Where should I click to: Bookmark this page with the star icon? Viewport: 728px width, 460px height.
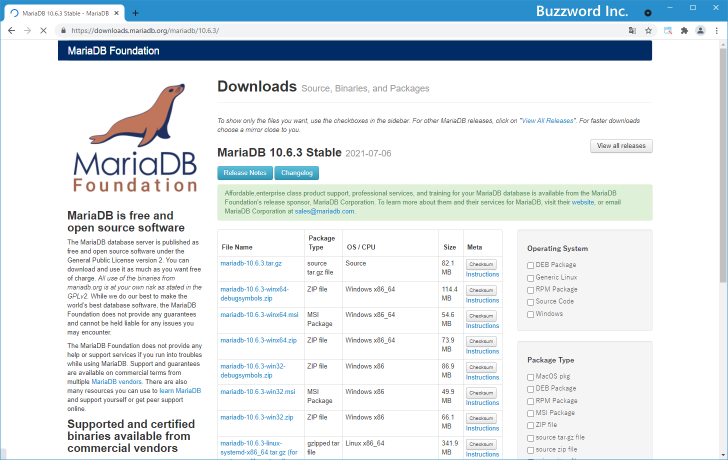point(648,30)
